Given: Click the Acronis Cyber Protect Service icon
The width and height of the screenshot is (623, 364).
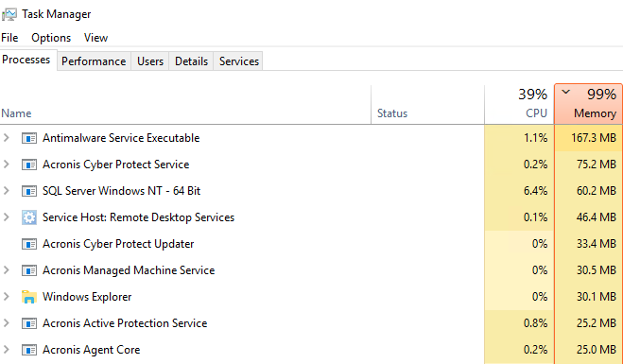Looking at the screenshot, I should tap(29, 165).
